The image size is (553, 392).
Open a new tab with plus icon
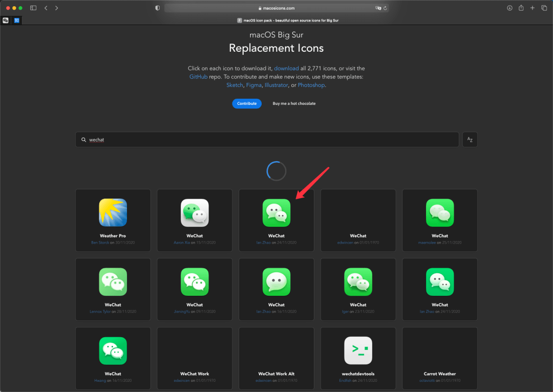pos(532,8)
